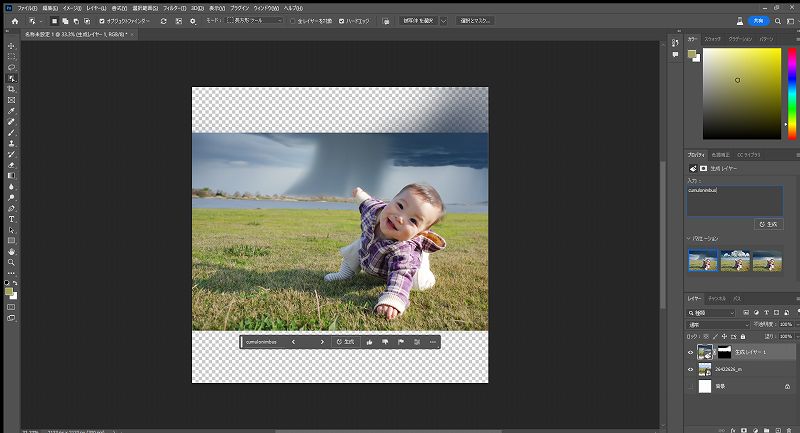Choose Add to selection mode icon
The height and width of the screenshot is (433, 800).
click(65, 21)
